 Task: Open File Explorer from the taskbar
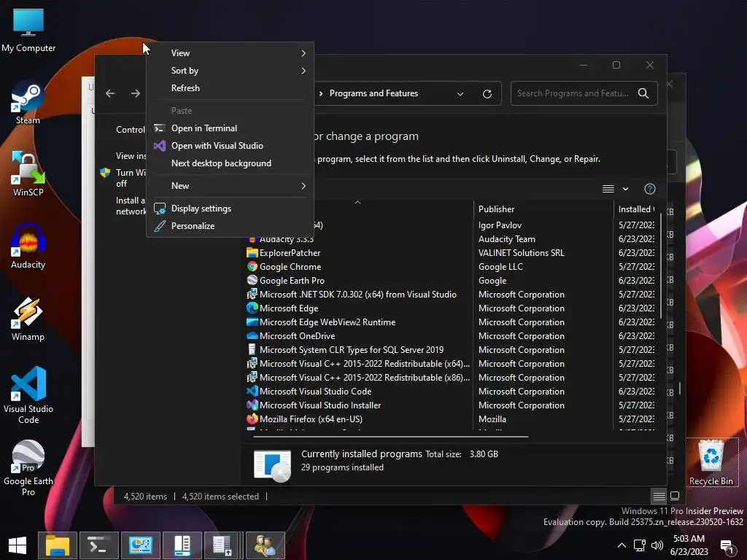[x=58, y=545]
